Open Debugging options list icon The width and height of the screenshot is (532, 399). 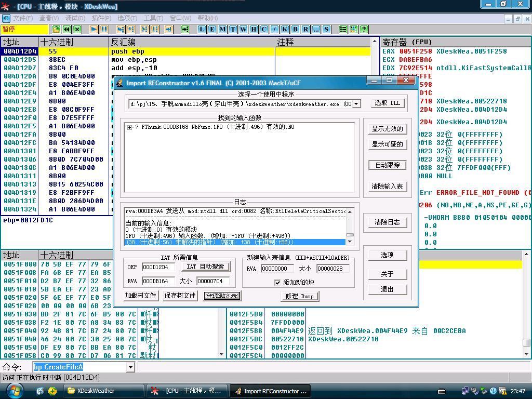pos(343,29)
